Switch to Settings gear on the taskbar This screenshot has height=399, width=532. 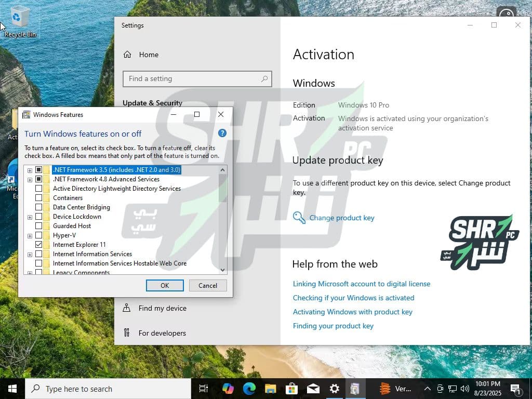tap(334, 389)
